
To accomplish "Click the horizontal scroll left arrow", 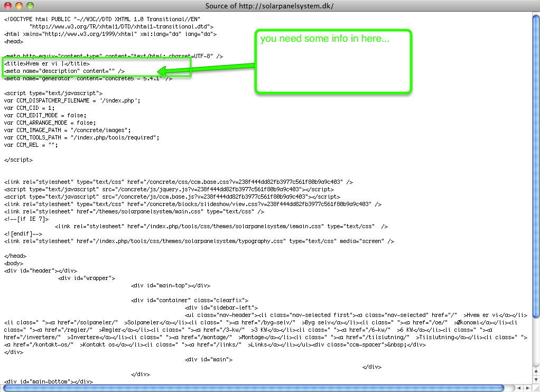I will tap(519, 388).
